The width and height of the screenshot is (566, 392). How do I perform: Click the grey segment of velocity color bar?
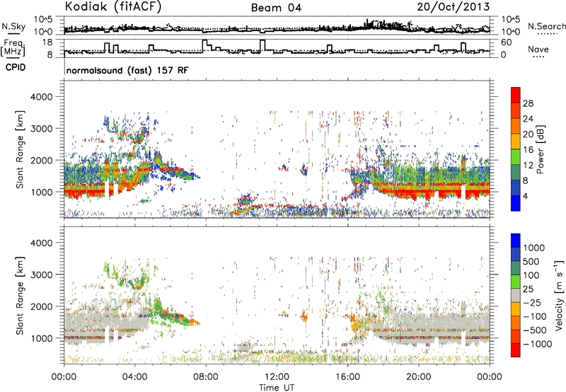pos(516,296)
